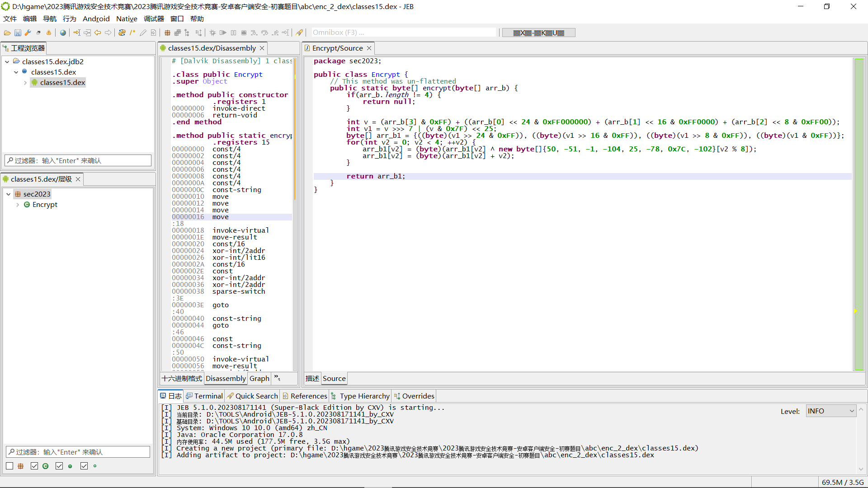The image size is (868, 488).
Task: Click the save floppy disk icon
Action: point(18,33)
